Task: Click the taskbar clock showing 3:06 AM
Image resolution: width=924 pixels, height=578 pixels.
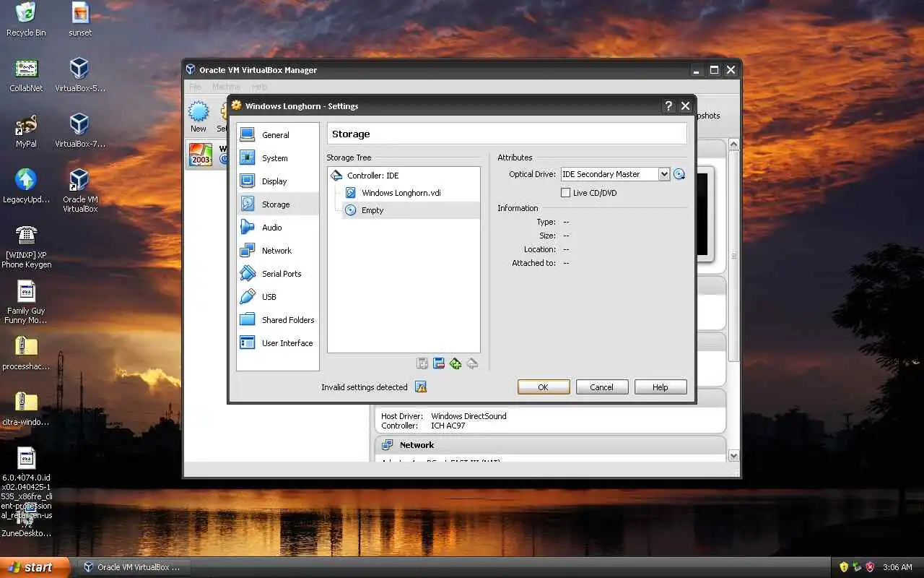Action: coord(897,567)
